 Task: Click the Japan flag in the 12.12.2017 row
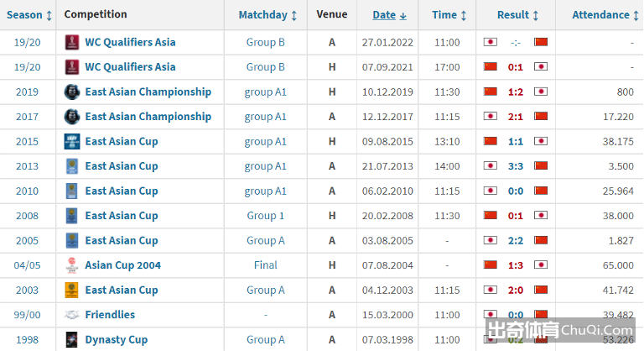[491, 116]
